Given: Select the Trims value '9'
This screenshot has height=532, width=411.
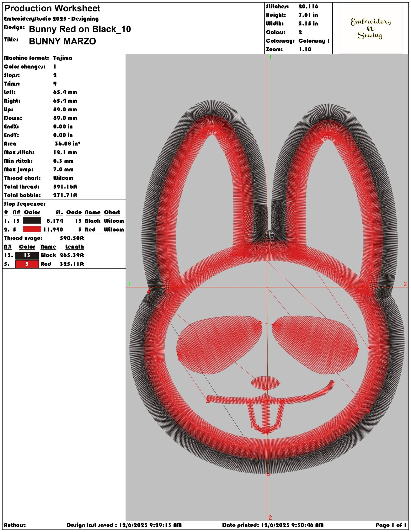Looking at the screenshot, I should pyautogui.click(x=55, y=84).
